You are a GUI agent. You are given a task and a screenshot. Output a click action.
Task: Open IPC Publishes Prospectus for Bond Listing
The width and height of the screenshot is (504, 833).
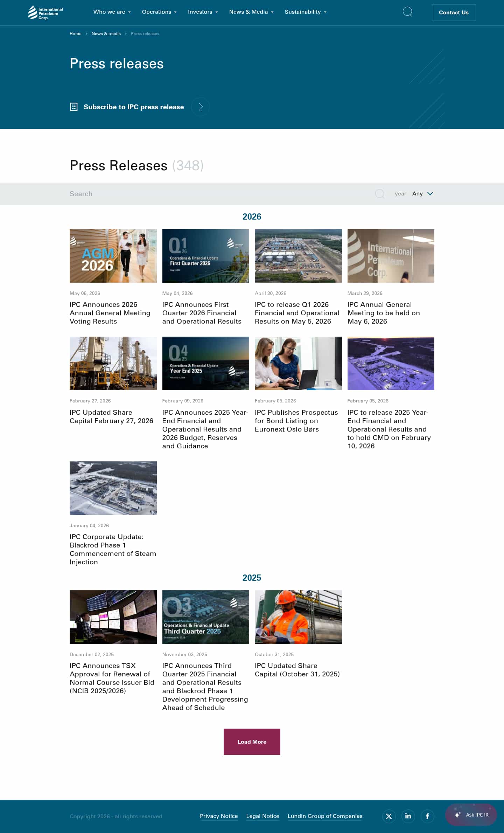tap(296, 421)
